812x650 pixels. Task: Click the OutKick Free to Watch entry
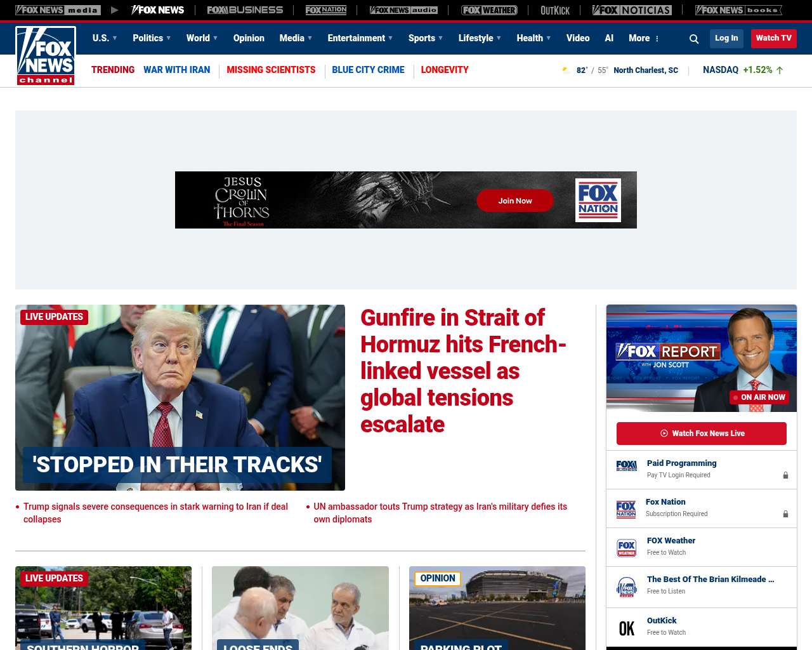(702, 627)
